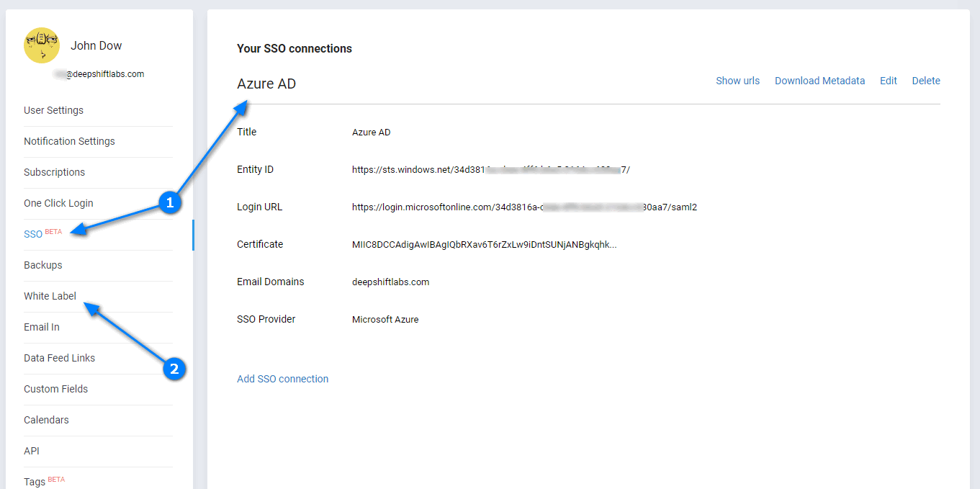Select the SSO beta menu item

tap(34, 234)
